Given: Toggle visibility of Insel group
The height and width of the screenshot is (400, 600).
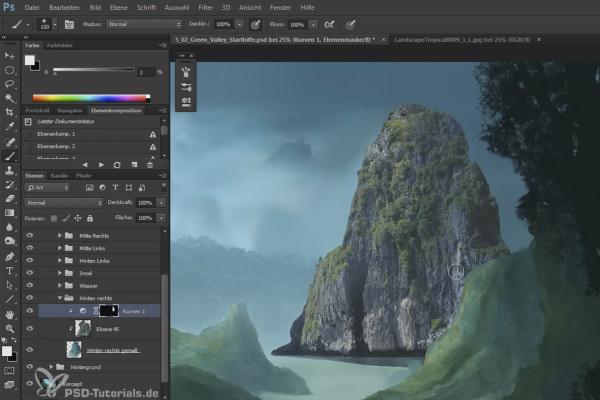Looking at the screenshot, I should pos(29,273).
